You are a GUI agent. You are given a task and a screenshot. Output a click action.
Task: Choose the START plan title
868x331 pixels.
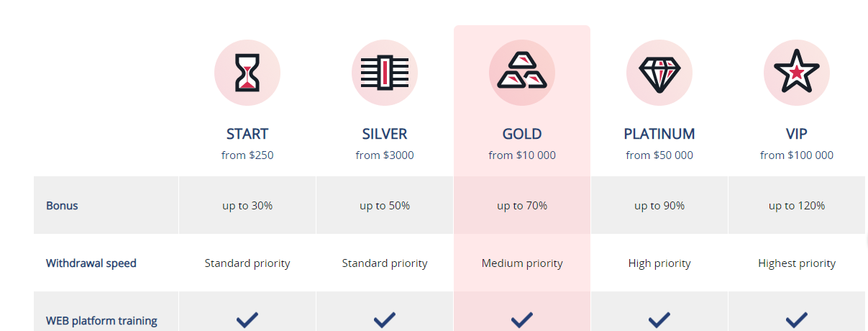click(x=247, y=134)
